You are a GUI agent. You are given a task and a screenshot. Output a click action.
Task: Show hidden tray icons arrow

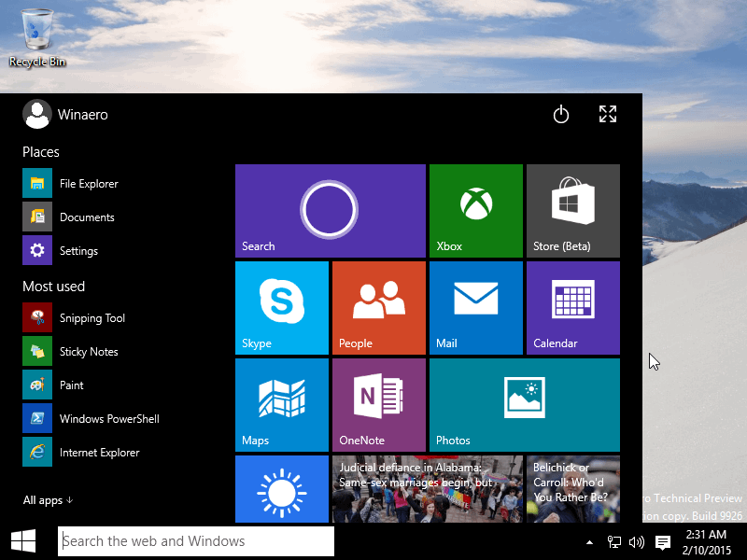589,542
